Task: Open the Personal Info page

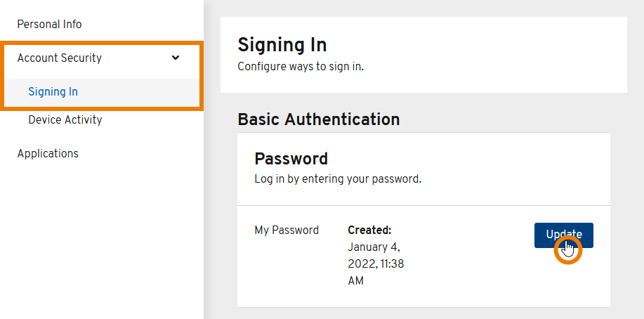Action: point(49,25)
